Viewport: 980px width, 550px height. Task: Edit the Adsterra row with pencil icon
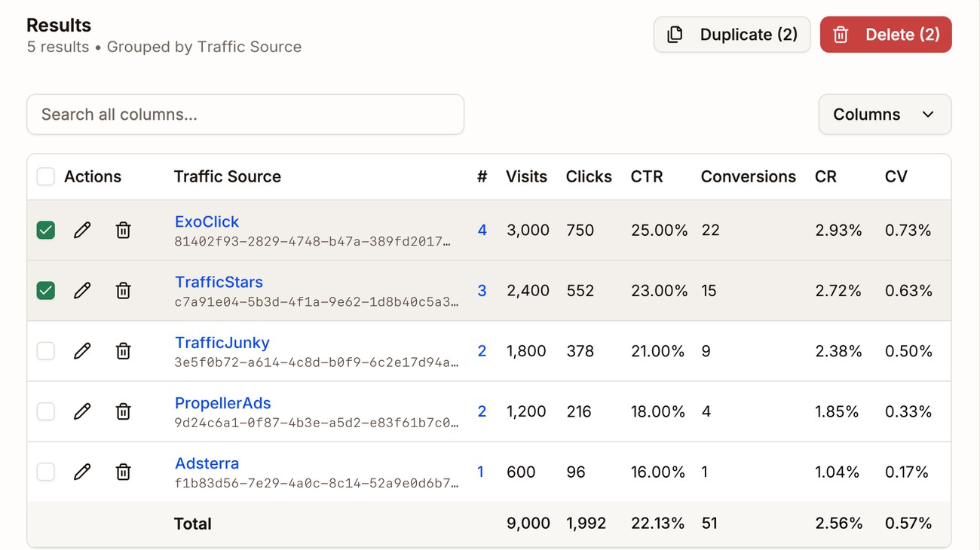(82, 472)
